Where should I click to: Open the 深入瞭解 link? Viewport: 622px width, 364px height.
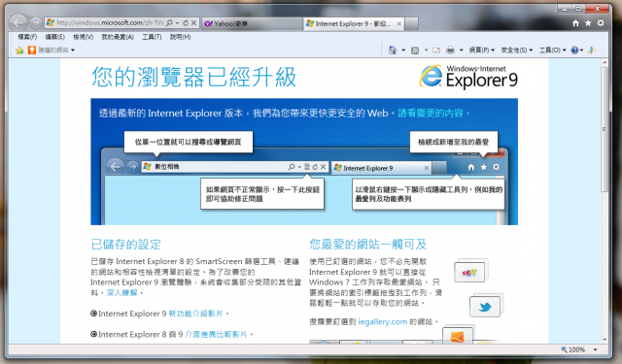121,293
